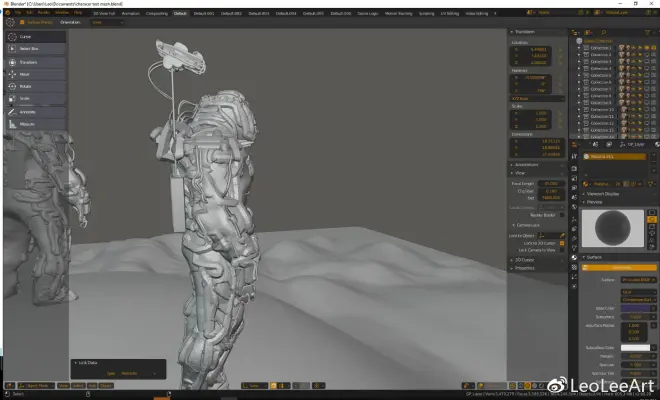Click the View menu in viewport header
The height and width of the screenshot is (400, 660).
click(x=63, y=385)
